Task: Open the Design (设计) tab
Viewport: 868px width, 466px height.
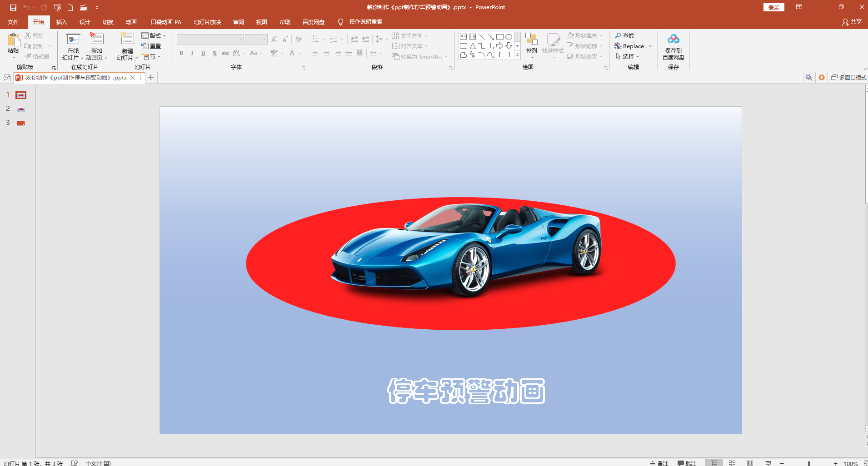Action: [85, 22]
